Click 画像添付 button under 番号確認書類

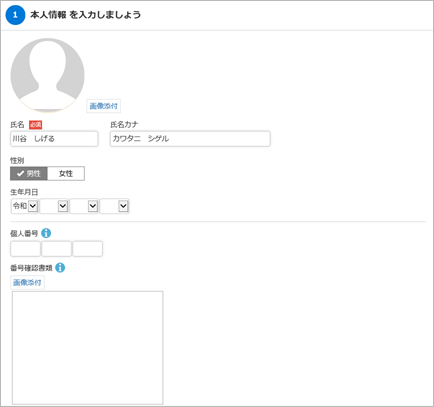coord(27,283)
